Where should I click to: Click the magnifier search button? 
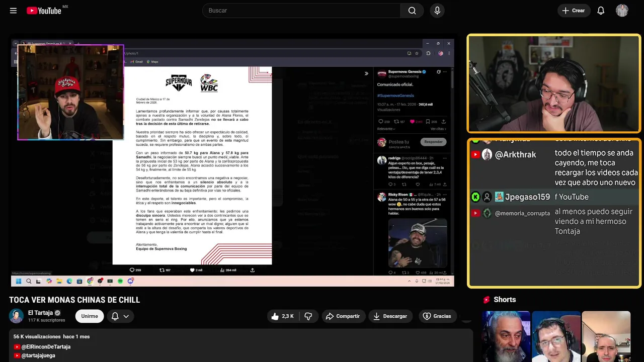point(412,11)
